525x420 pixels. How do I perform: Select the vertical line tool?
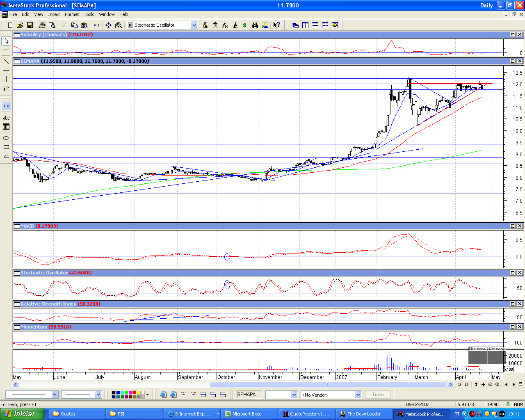[x=6, y=79]
